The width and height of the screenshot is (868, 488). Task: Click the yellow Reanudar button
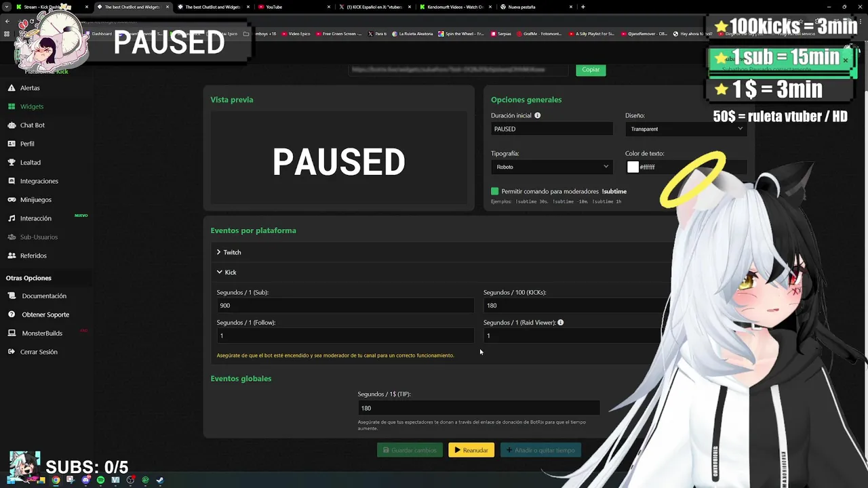click(x=471, y=450)
